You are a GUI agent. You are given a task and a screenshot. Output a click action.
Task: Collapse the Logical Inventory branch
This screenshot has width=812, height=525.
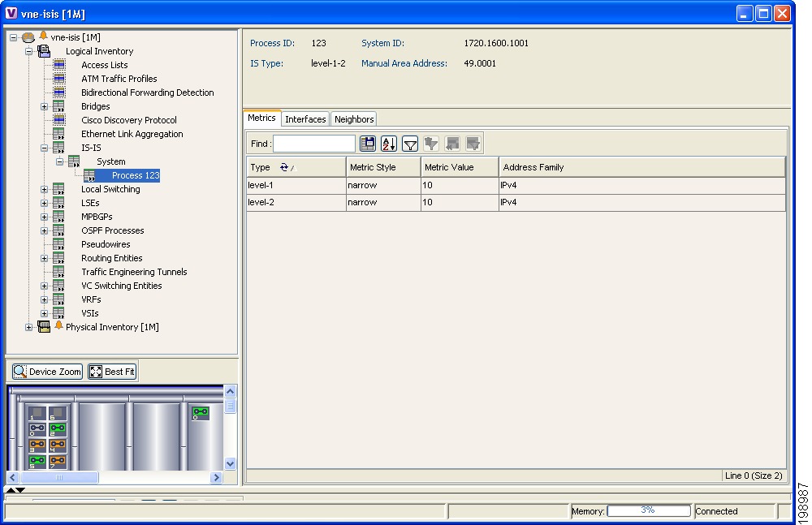coord(29,51)
